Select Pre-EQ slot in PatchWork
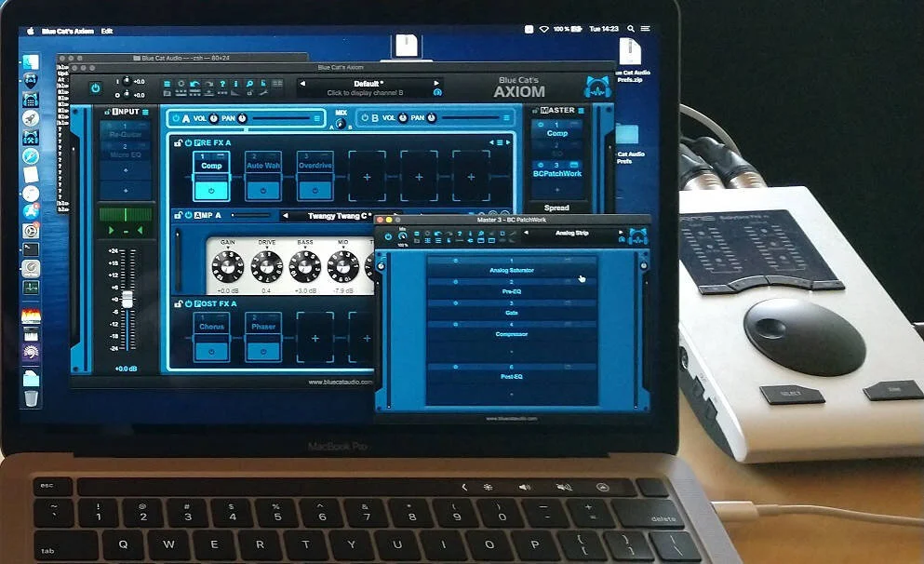The height and width of the screenshot is (564, 924). (x=512, y=288)
